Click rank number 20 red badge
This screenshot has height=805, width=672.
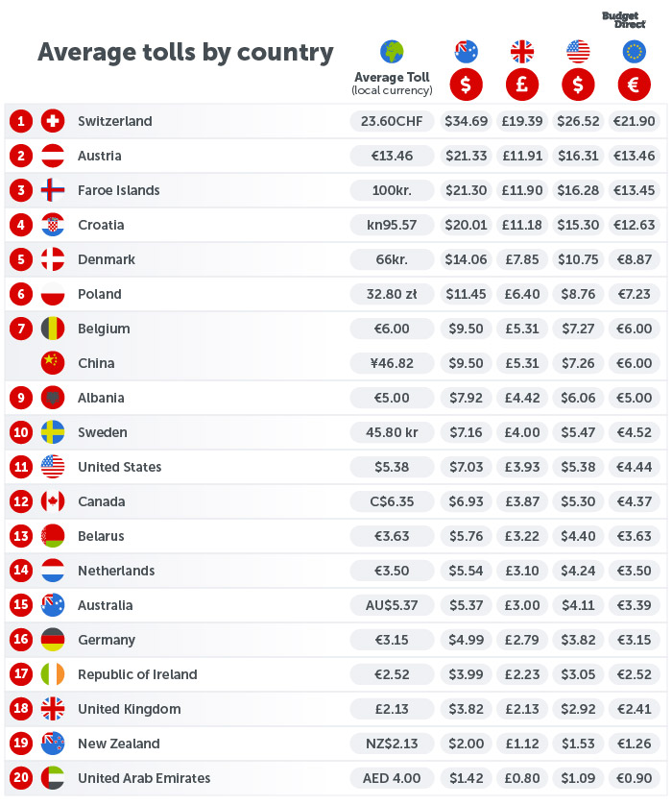(20, 778)
